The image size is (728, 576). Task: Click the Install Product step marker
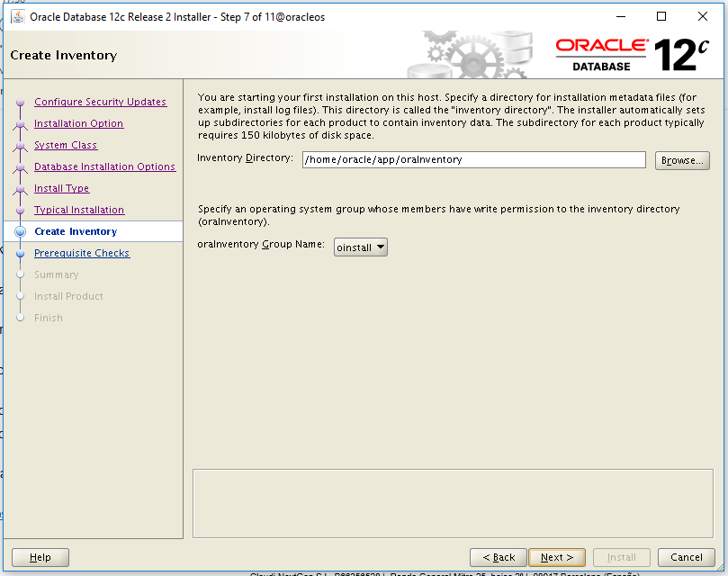point(20,296)
